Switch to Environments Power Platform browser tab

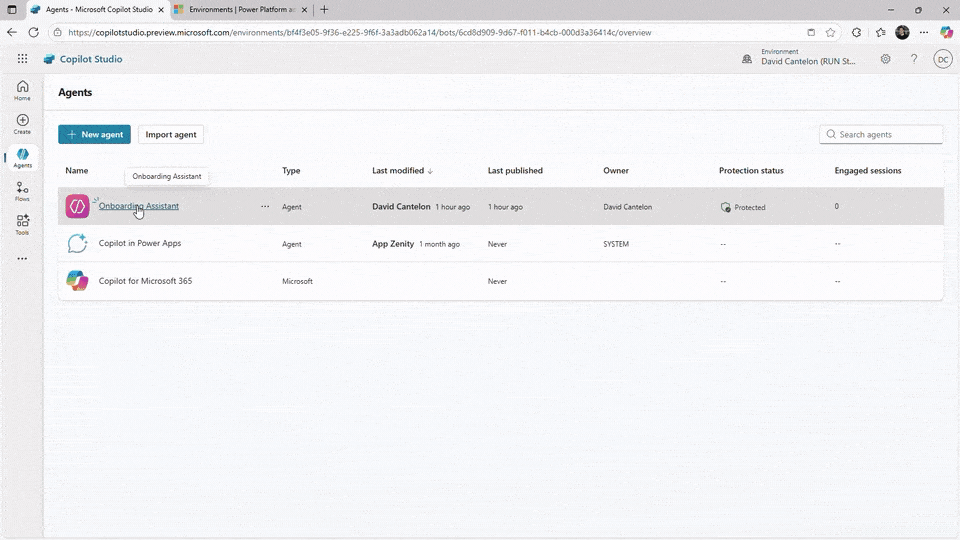[238, 9]
